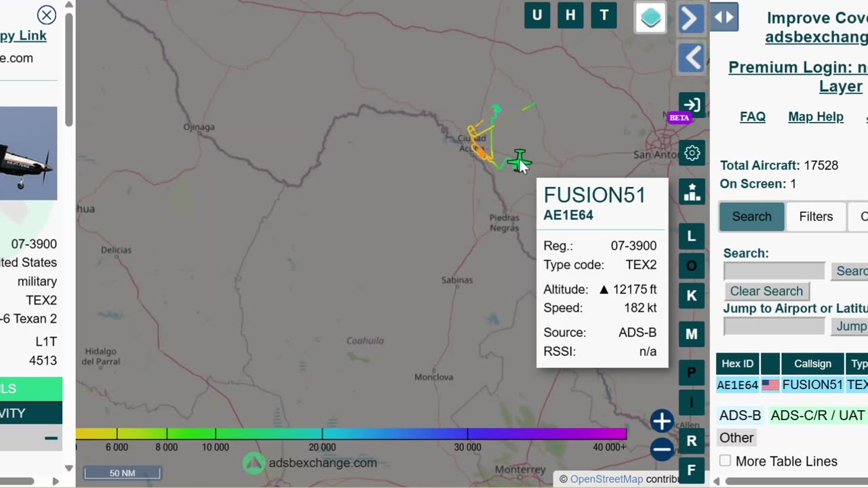868x488 pixels.
Task: Toggle the P map button
Action: pyautogui.click(x=692, y=373)
